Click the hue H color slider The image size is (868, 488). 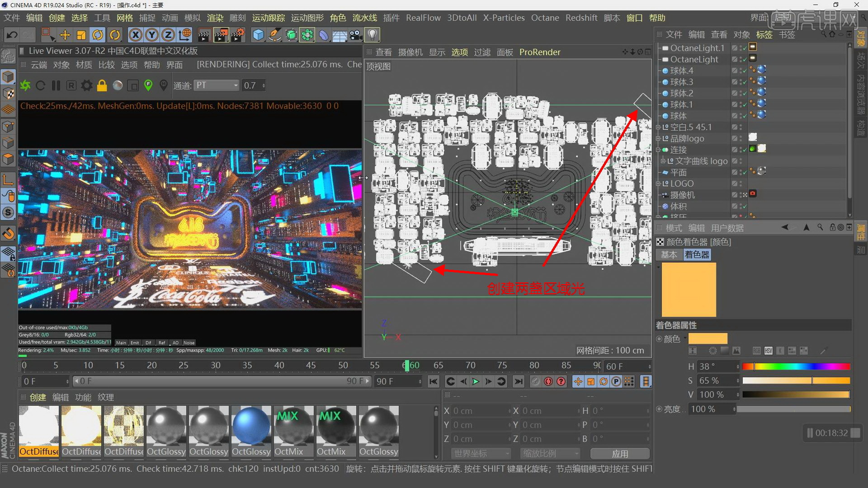point(796,366)
